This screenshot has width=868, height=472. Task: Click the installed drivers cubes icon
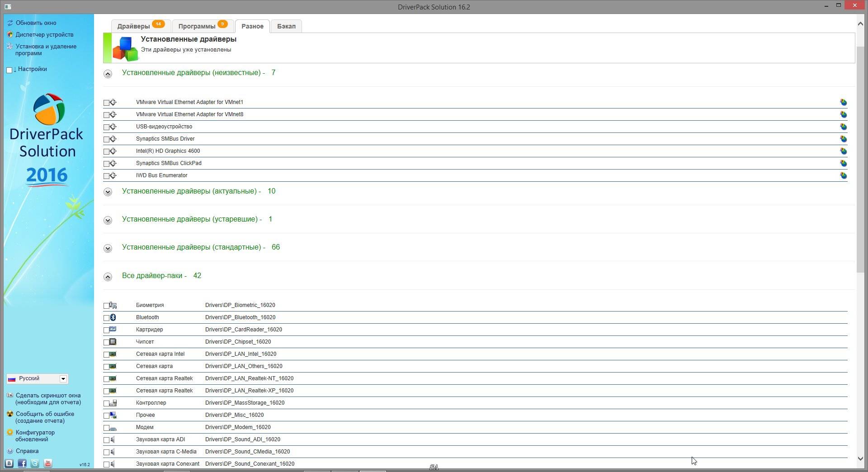(125, 48)
